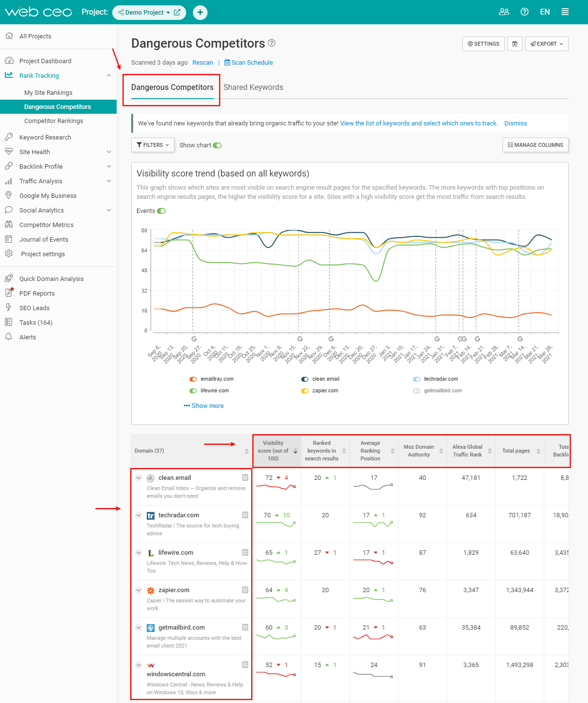Image resolution: width=588 pixels, height=703 pixels.
Task: Open Competitor Rankings in the sidebar
Action: click(x=53, y=121)
